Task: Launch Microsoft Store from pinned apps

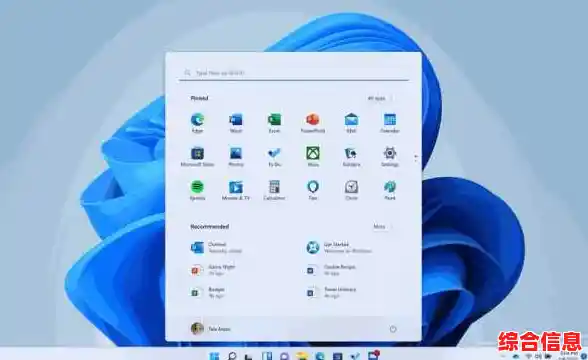Action: (x=197, y=157)
